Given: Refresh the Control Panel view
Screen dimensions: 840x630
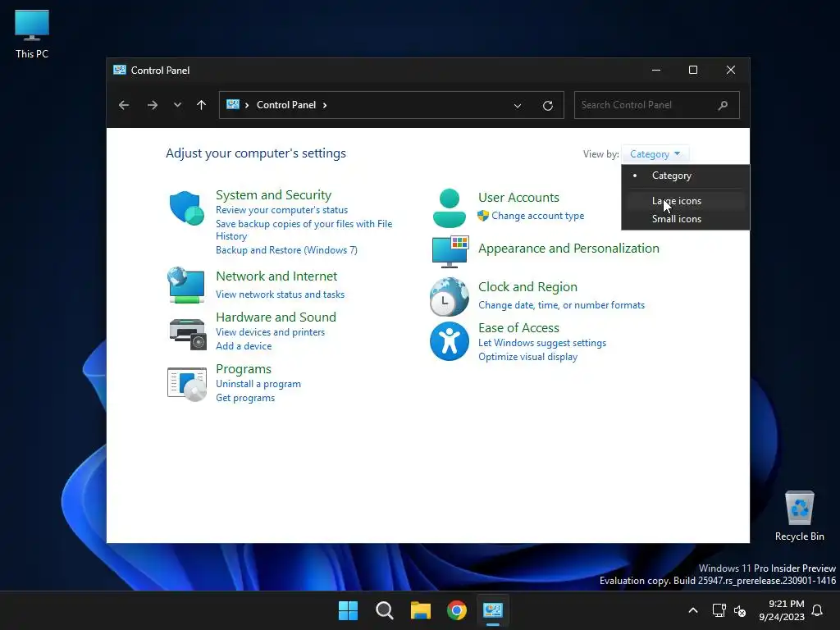Looking at the screenshot, I should [x=547, y=106].
